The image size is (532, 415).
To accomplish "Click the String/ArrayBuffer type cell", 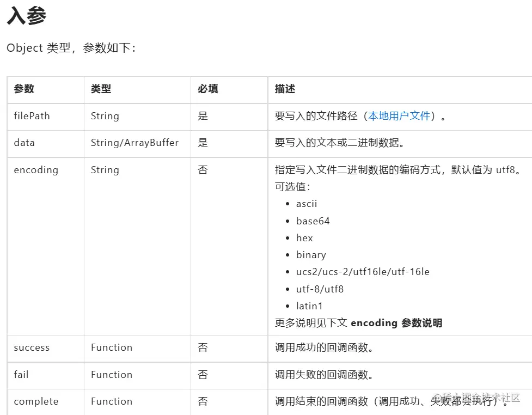I will tap(134, 143).
